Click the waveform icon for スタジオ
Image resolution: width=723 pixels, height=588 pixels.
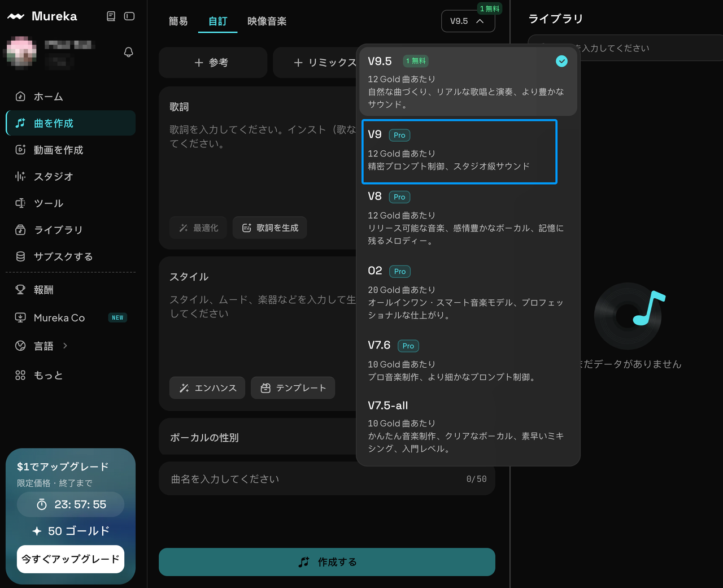[20, 176]
